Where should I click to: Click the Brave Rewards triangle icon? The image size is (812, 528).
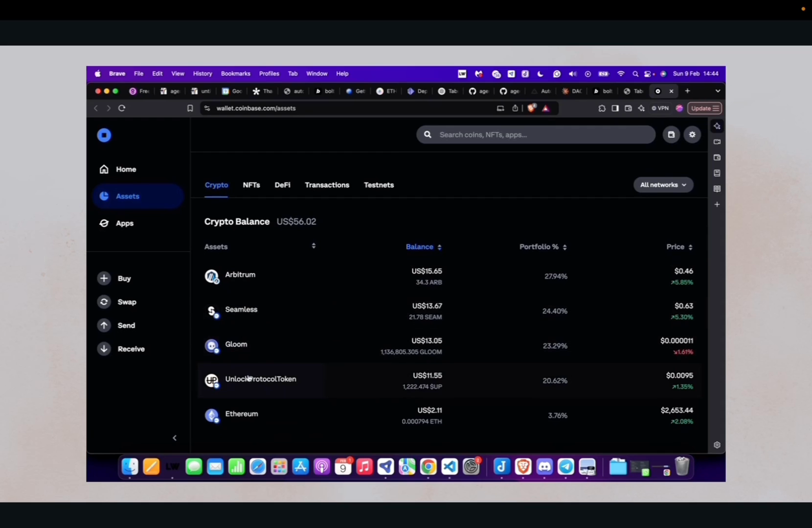tap(546, 109)
